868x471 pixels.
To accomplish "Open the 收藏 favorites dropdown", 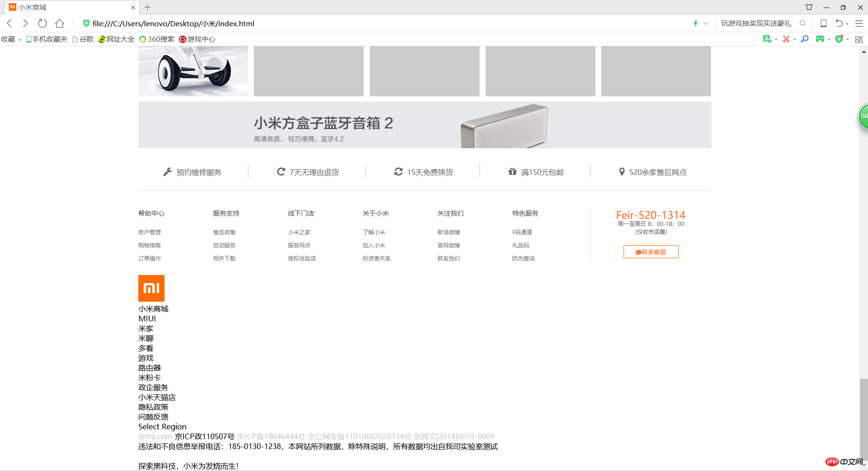I will click(11, 39).
